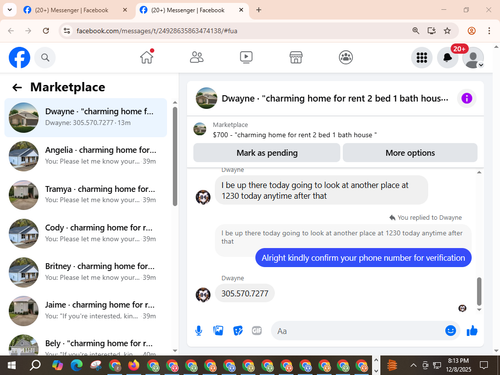
Task: Launch Firefox from the taskbar
Action: [134, 365]
